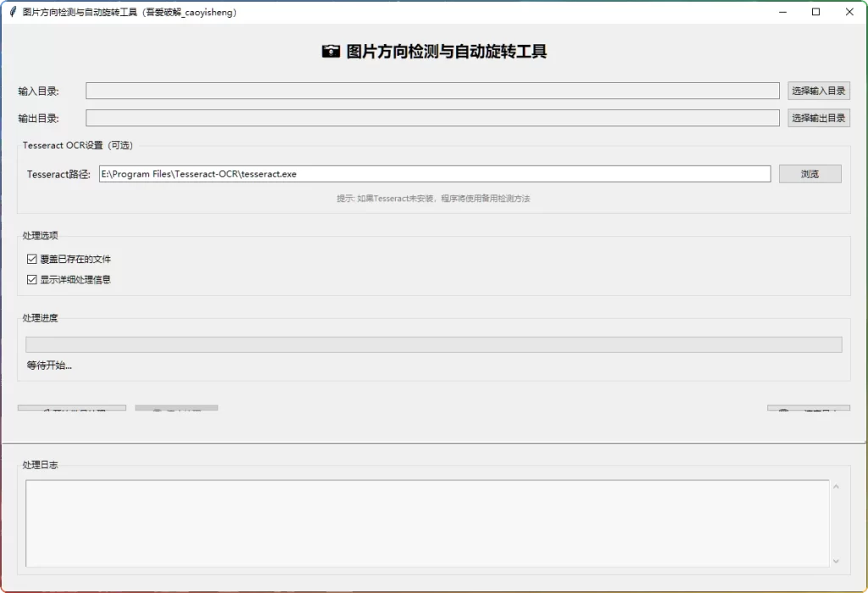Click the exit button at the bottom right

(x=808, y=409)
